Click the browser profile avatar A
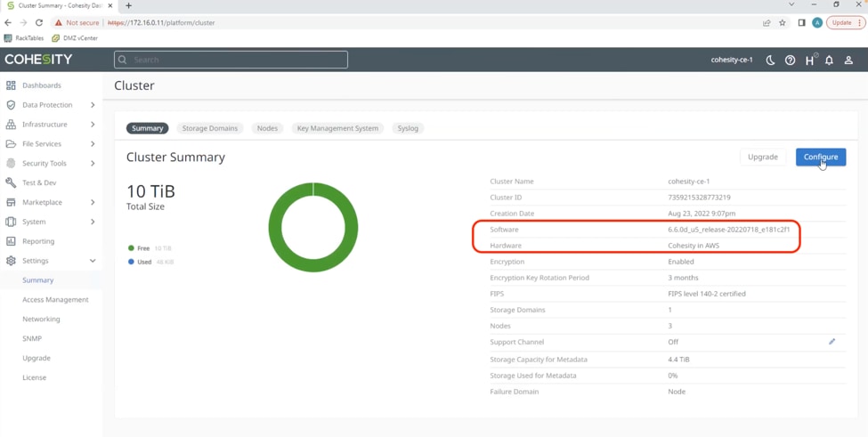This screenshot has width=868, height=437. tap(817, 22)
